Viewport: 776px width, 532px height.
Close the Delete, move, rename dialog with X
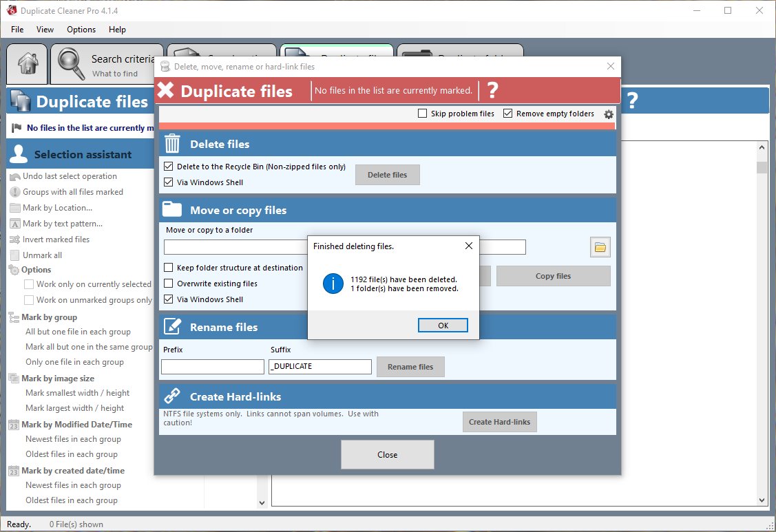611,66
